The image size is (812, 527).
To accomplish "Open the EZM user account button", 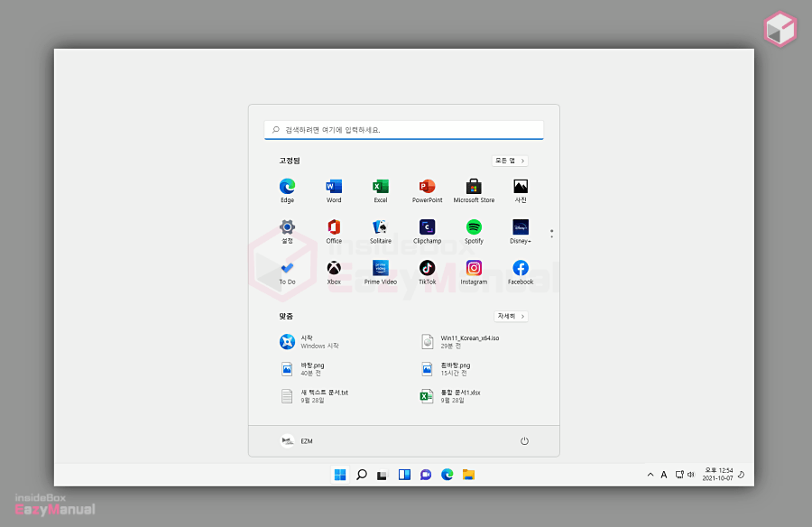I will coord(297,441).
